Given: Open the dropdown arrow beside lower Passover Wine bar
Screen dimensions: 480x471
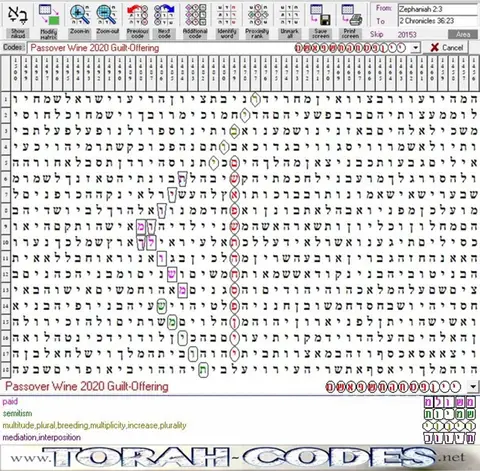Looking at the screenshot, I should click(x=473, y=387).
